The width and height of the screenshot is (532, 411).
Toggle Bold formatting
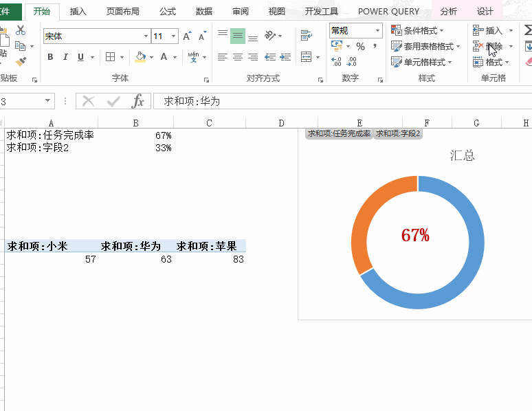point(50,57)
